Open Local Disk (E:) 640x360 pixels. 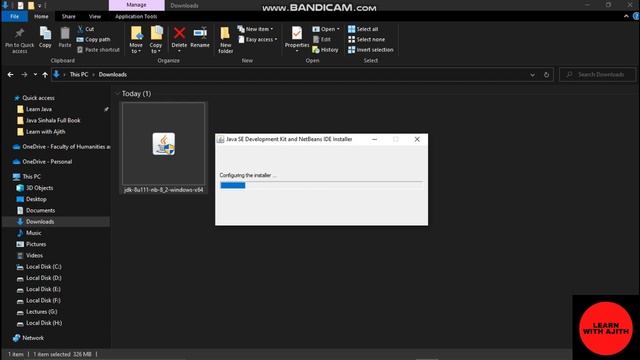click(x=39, y=289)
